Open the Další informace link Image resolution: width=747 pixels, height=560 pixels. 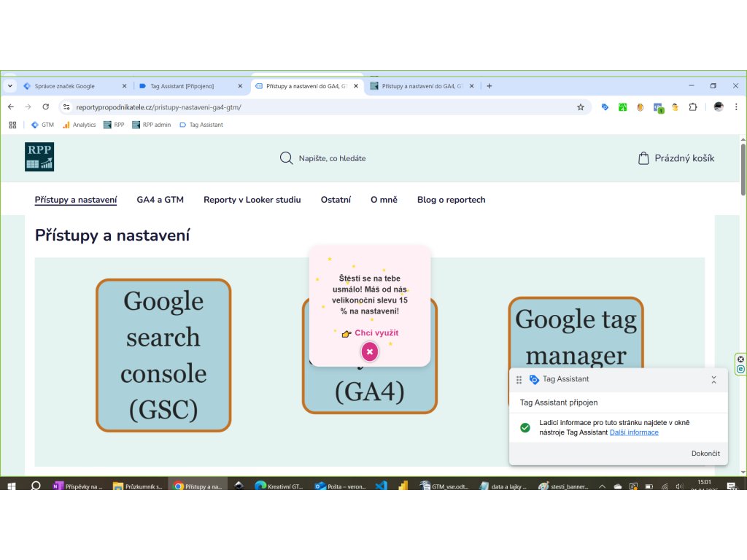634,432
